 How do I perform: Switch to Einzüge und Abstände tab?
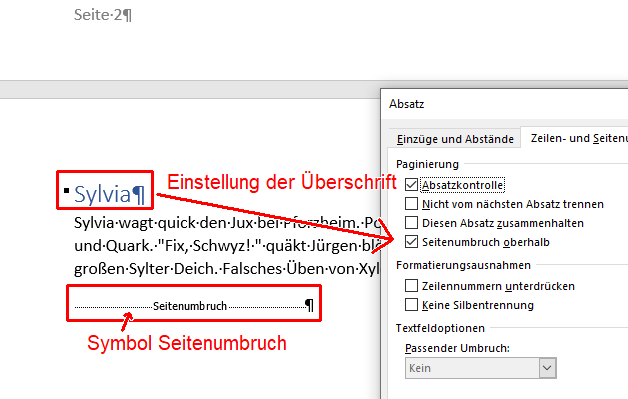tap(455, 139)
